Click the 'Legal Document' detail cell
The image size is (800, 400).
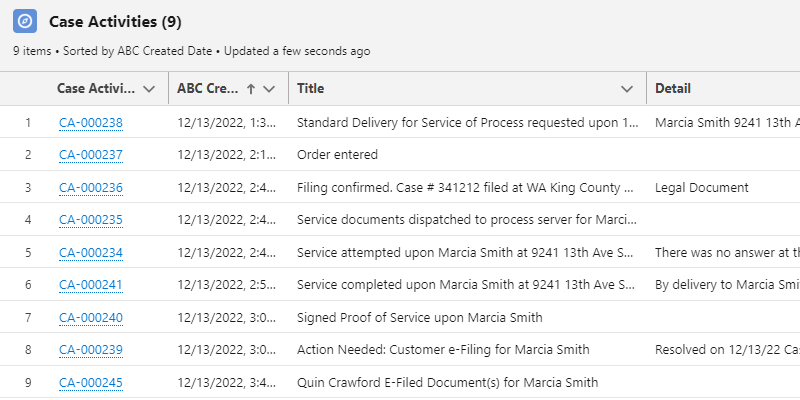coord(701,188)
